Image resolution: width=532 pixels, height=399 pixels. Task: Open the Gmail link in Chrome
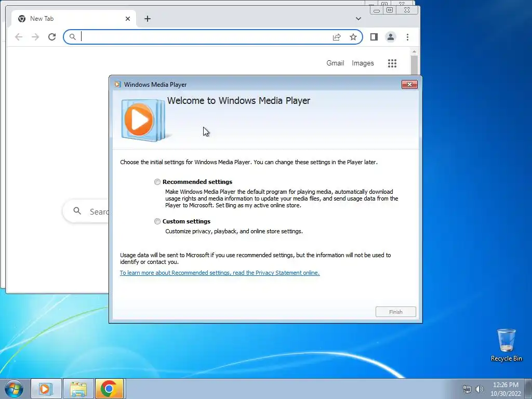coord(335,63)
